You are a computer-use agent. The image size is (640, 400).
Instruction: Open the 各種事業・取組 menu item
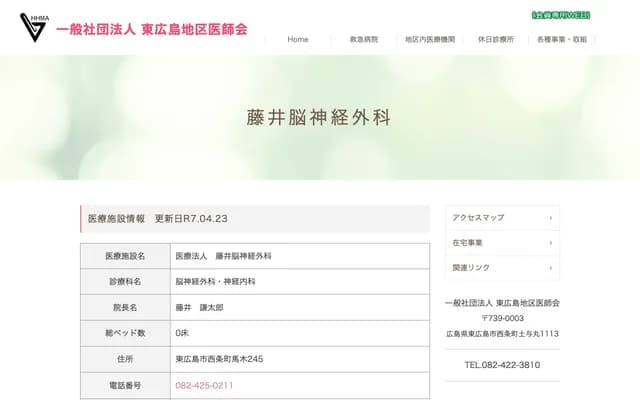point(562,40)
